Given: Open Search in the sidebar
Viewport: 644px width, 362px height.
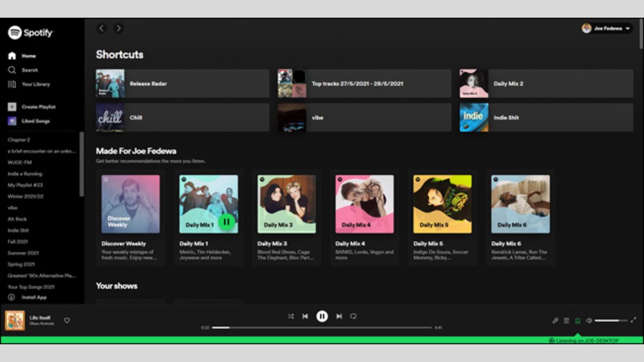Looking at the screenshot, I should click(30, 70).
